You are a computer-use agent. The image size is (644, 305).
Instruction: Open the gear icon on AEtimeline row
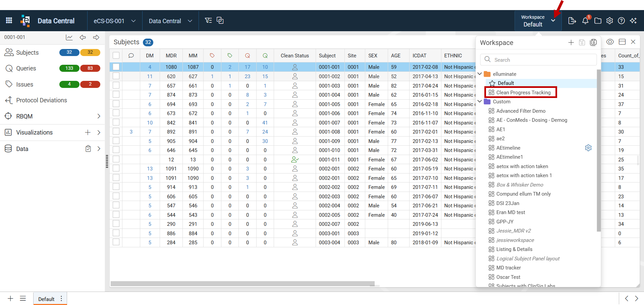(x=588, y=148)
